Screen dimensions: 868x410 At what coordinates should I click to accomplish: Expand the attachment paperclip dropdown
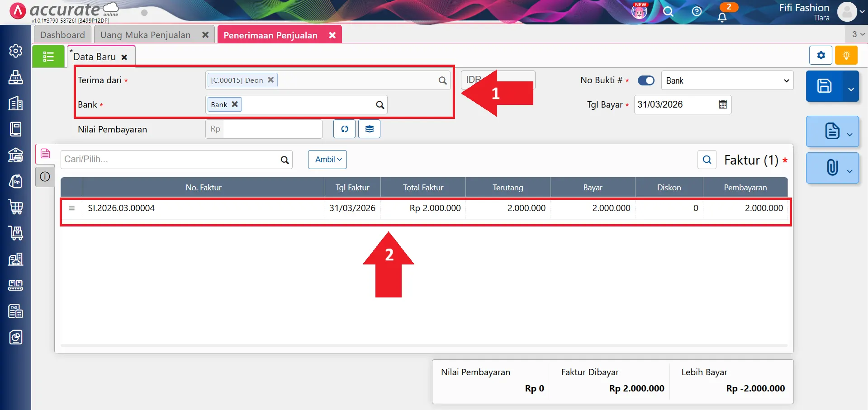point(849,170)
